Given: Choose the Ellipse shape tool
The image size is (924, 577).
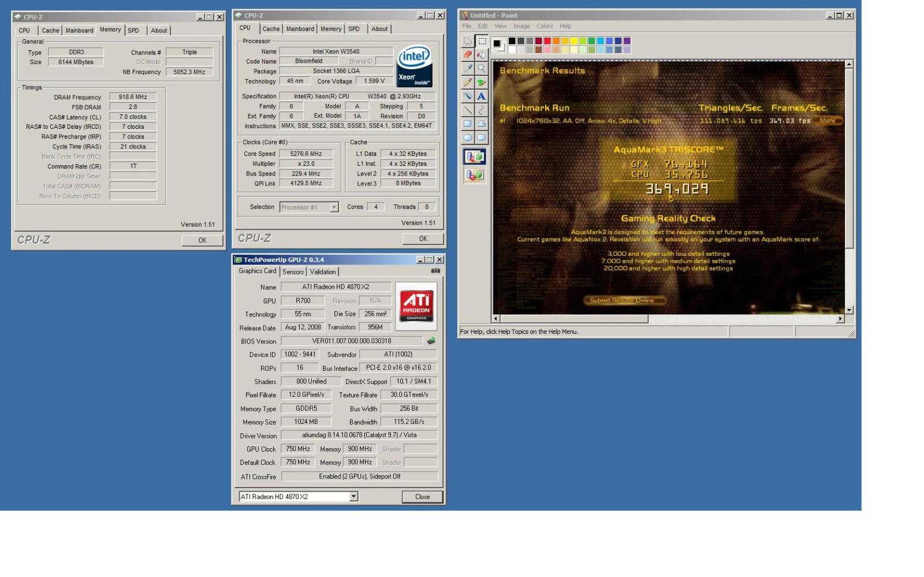Looking at the screenshot, I should (x=468, y=137).
